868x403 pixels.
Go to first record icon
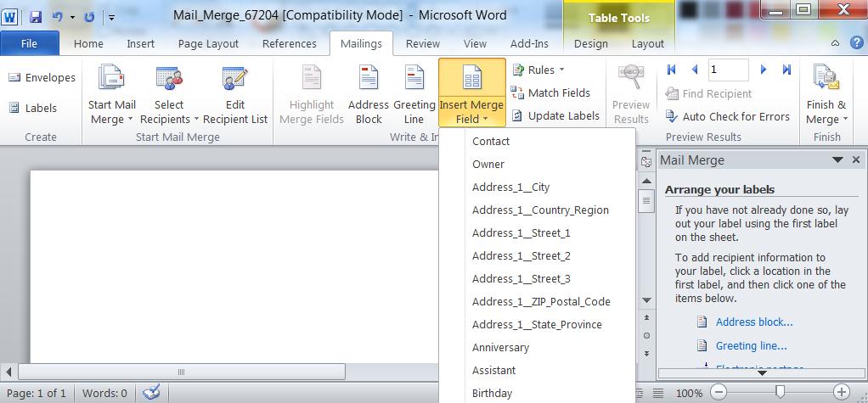tap(672, 70)
